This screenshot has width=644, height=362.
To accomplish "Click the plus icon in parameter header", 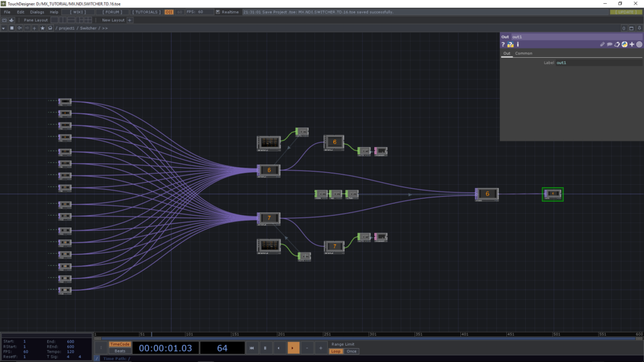I will 632,45.
